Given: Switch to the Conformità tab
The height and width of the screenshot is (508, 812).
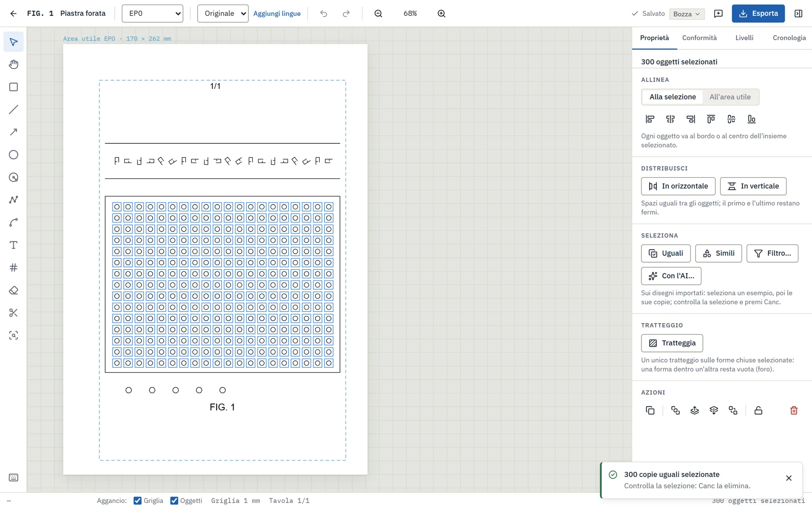Looking at the screenshot, I should point(699,38).
